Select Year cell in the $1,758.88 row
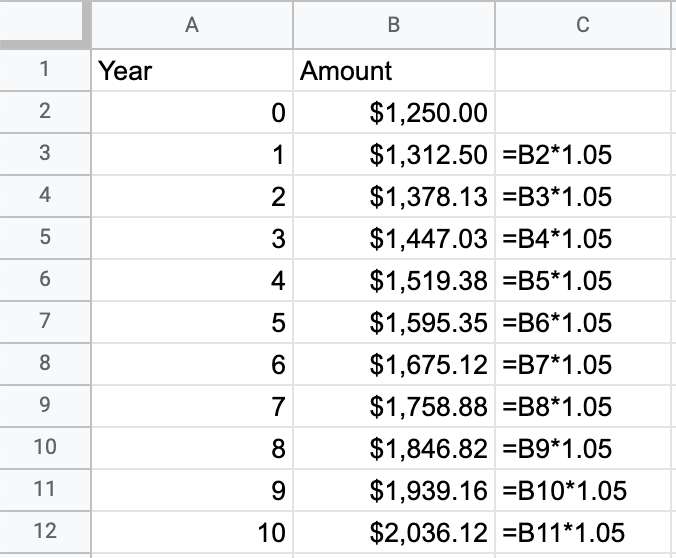676x558 pixels. click(x=192, y=406)
